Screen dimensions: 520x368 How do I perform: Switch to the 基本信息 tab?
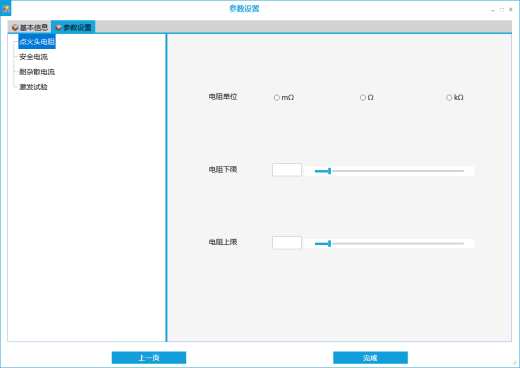point(30,27)
